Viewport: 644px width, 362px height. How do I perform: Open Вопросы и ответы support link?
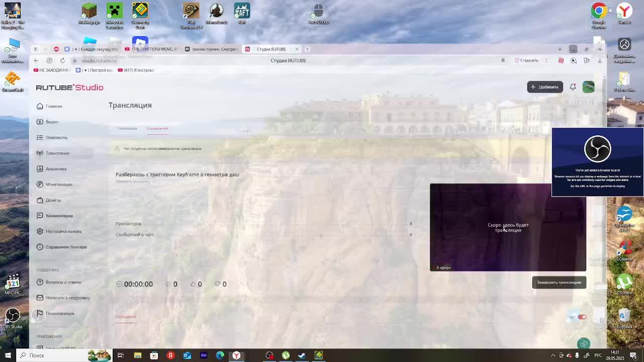coord(59,282)
